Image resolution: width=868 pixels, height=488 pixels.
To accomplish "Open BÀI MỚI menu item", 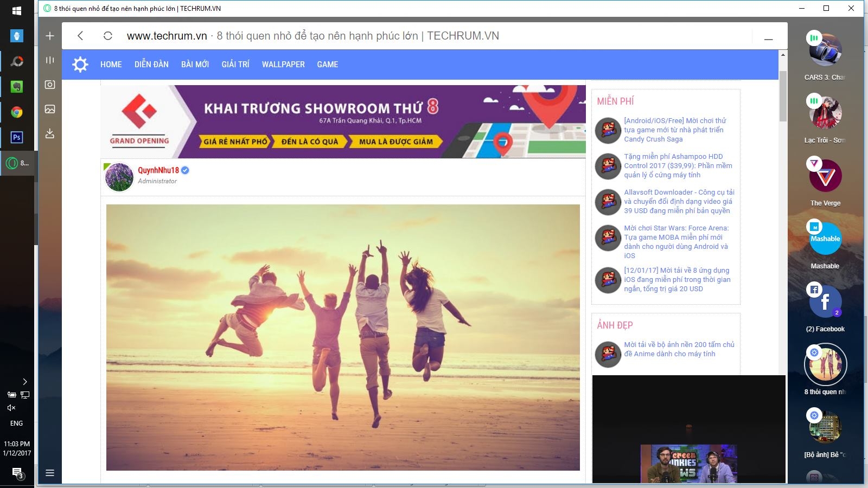I will click(195, 65).
